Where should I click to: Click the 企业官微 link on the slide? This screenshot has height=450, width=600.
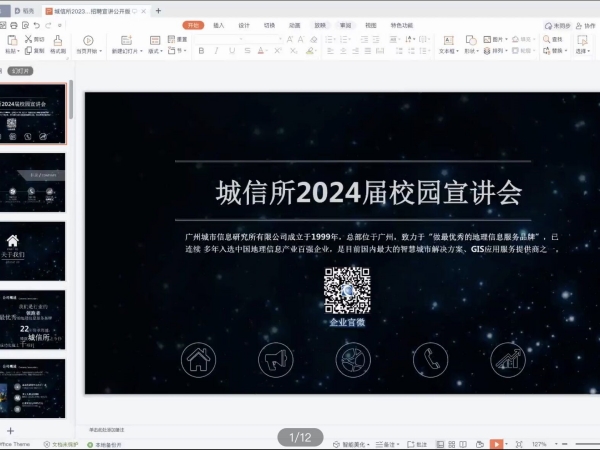coord(347,322)
